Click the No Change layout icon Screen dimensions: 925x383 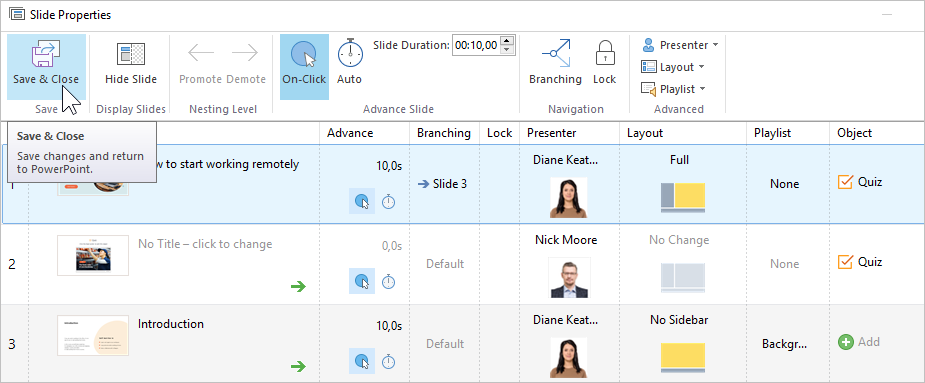(683, 278)
